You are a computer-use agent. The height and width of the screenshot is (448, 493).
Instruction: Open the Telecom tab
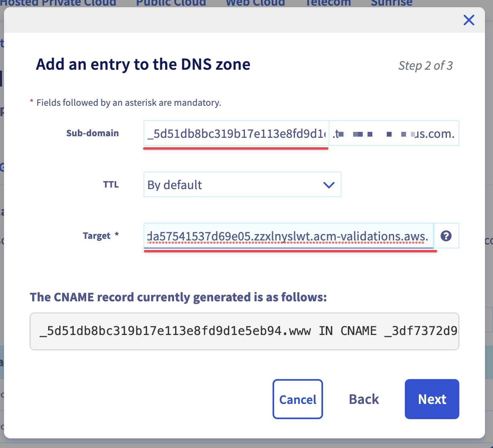coord(328,3)
